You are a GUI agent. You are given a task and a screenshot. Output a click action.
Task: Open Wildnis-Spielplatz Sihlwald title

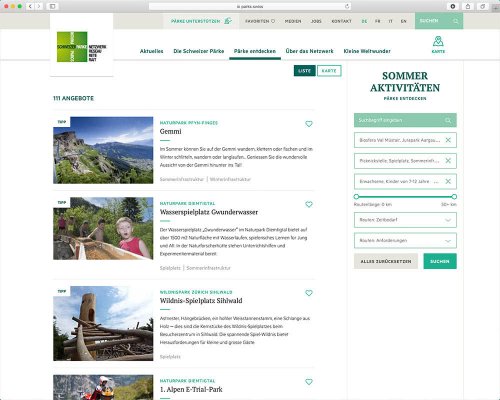(201, 301)
